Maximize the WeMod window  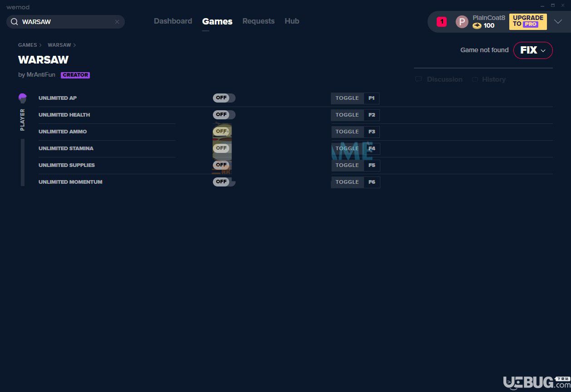coord(553,5)
